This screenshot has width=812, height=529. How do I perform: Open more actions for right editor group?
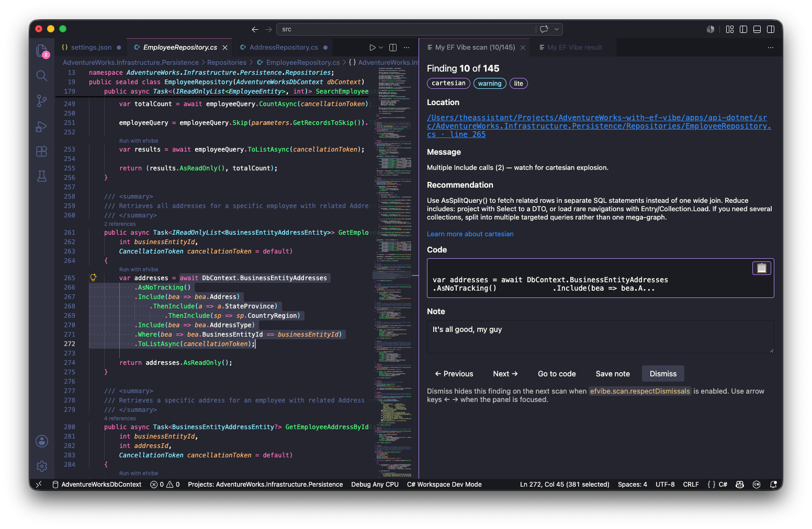click(x=770, y=48)
